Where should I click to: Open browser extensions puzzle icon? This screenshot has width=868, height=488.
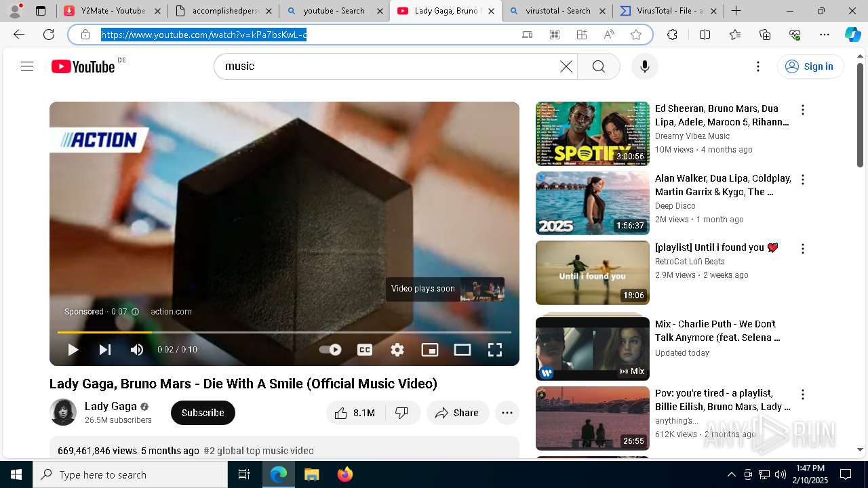[x=672, y=35]
